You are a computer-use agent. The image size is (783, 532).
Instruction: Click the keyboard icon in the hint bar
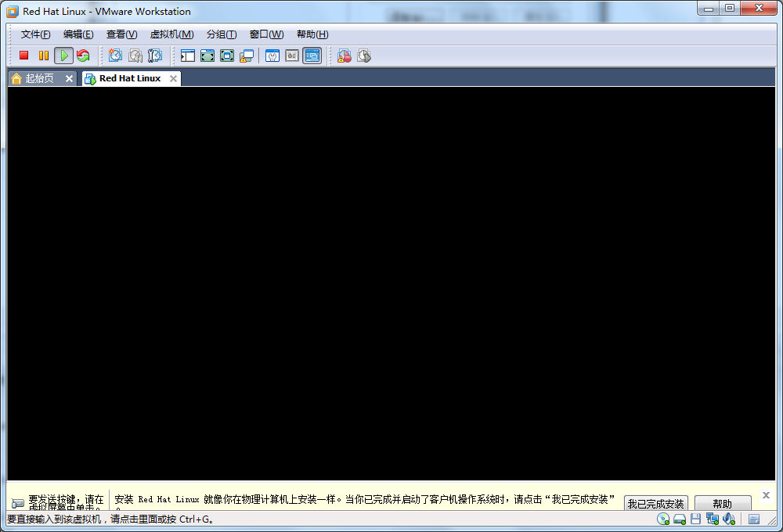point(18,502)
